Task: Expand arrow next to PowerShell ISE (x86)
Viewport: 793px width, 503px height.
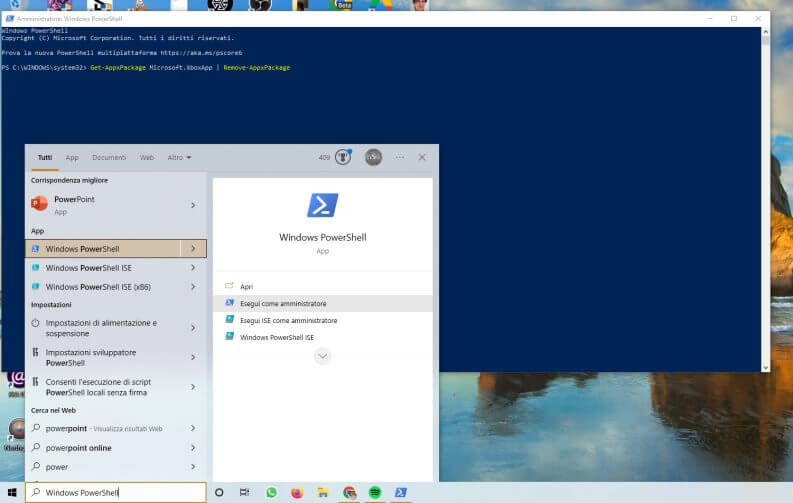Action: (x=193, y=287)
